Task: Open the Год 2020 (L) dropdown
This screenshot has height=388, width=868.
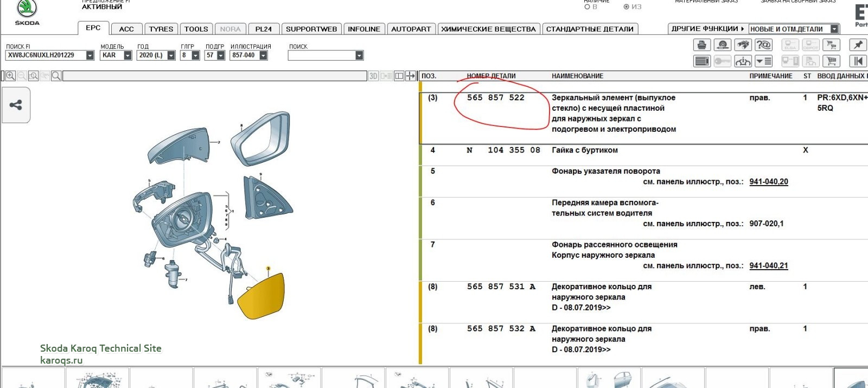Action: [171, 55]
